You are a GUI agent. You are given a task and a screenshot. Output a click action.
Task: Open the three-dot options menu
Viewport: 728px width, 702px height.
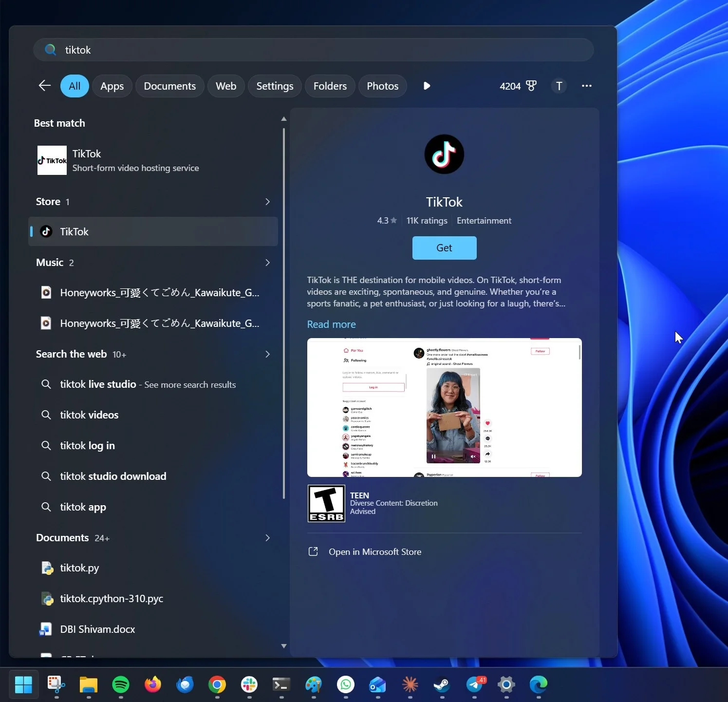[587, 86]
